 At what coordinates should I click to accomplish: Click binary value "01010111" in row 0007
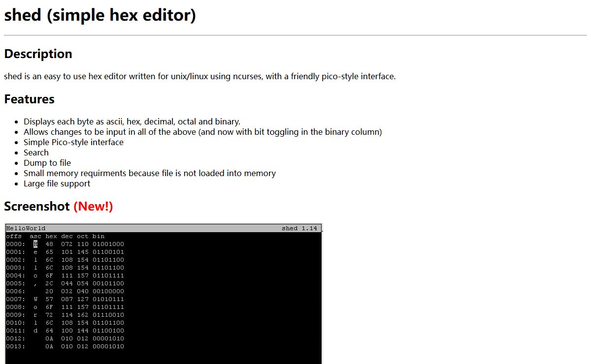(108, 299)
